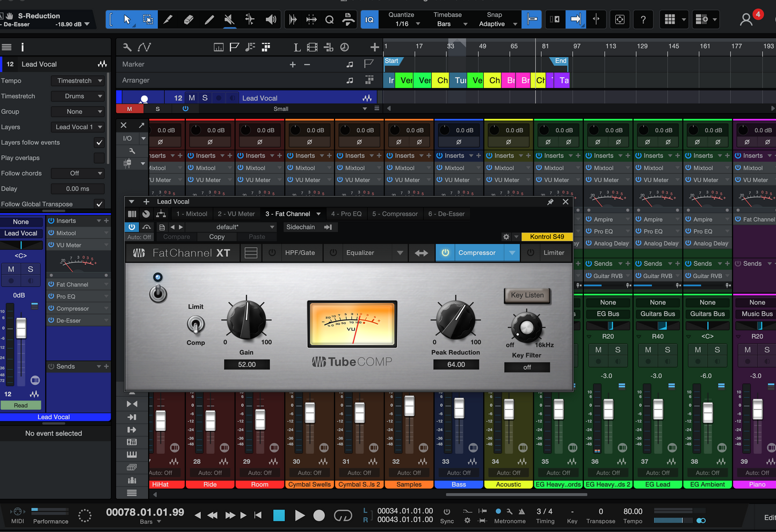Open the video track film icon
Screen dimensions: 776x532
coord(312,47)
